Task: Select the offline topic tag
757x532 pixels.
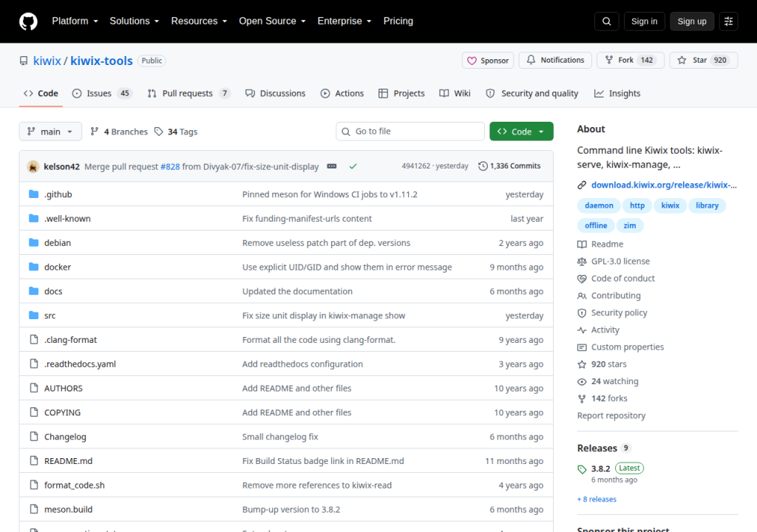Action: 596,225
